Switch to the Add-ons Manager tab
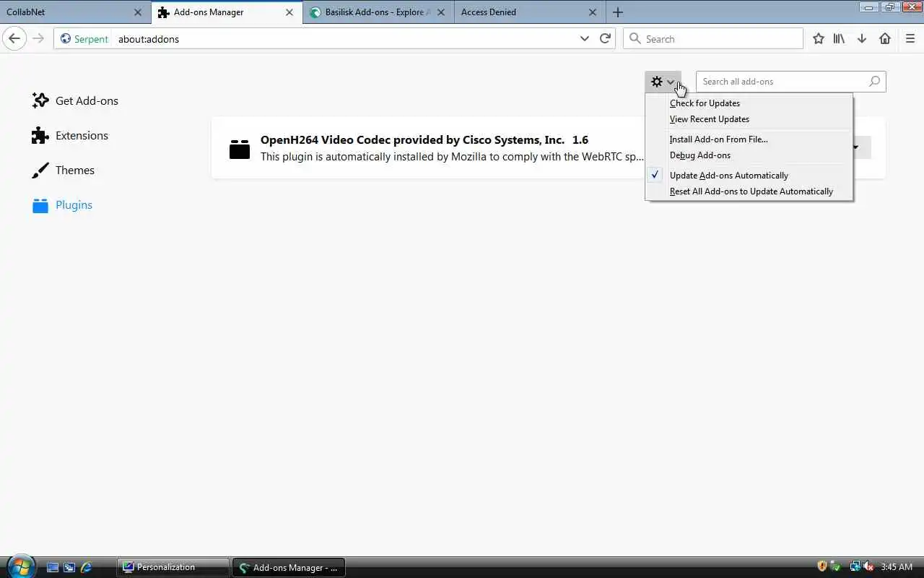The image size is (924, 578). (227, 12)
